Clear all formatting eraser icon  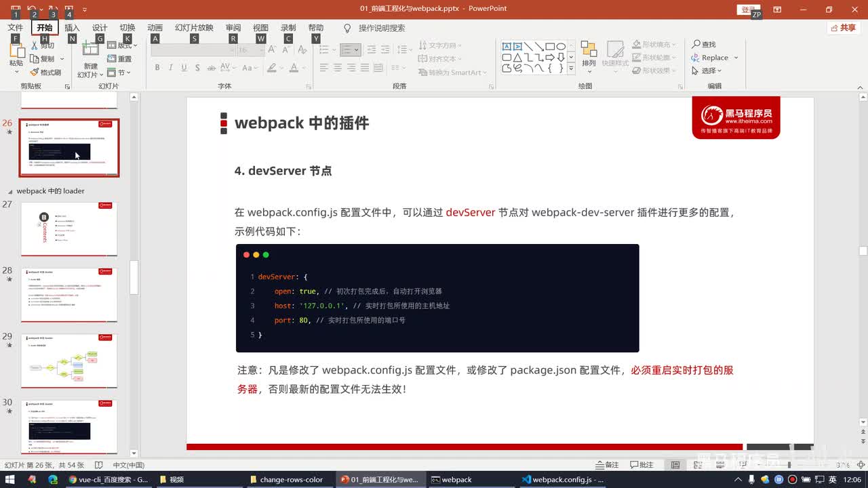[303, 50]
